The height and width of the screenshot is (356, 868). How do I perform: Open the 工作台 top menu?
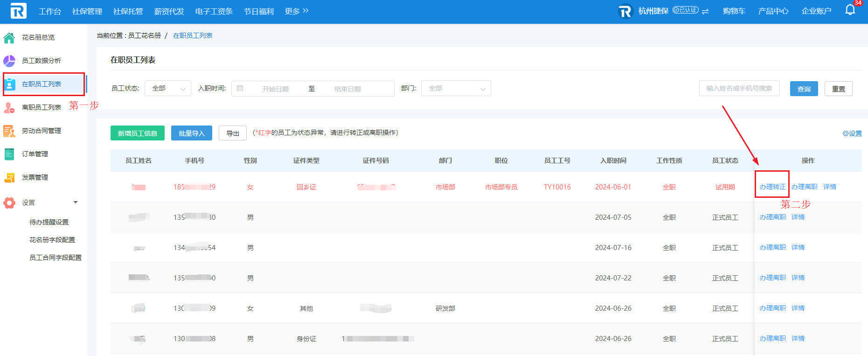click(x=50, y=11)
